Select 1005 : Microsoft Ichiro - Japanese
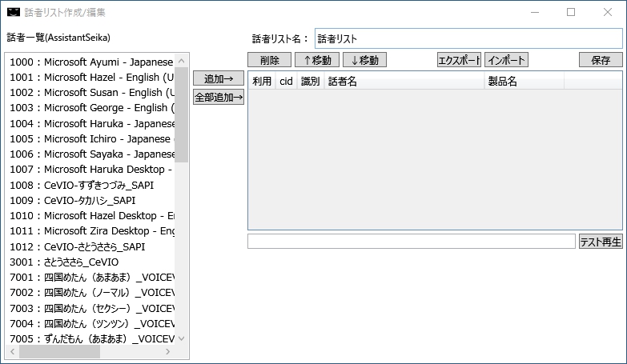627x364 pixels. click(91, 138)
